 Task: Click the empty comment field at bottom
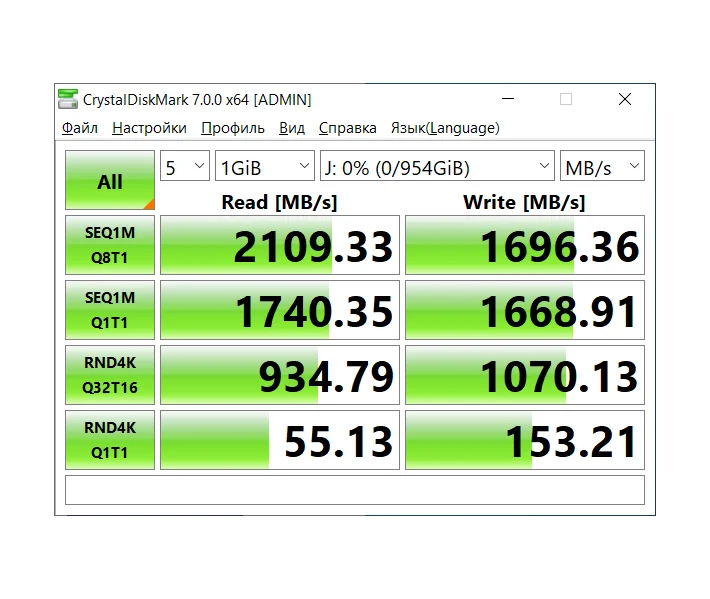355,490
